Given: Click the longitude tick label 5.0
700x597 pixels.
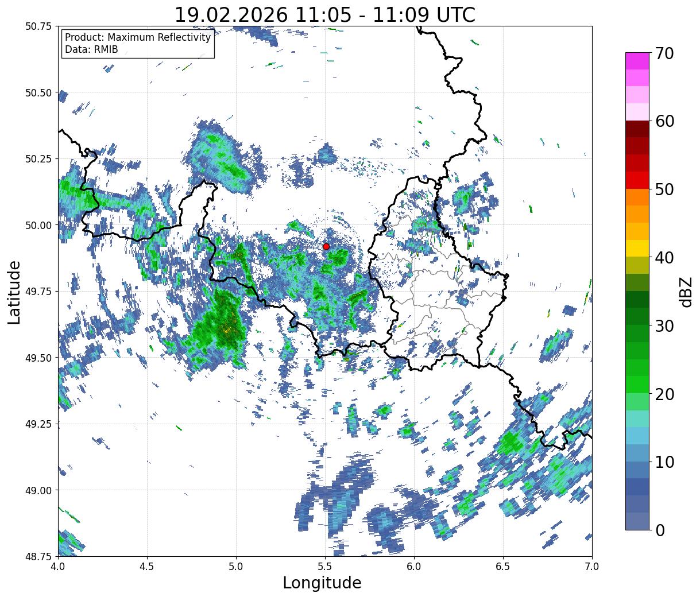Looking at the screenshot, I should tap(236, 567).
